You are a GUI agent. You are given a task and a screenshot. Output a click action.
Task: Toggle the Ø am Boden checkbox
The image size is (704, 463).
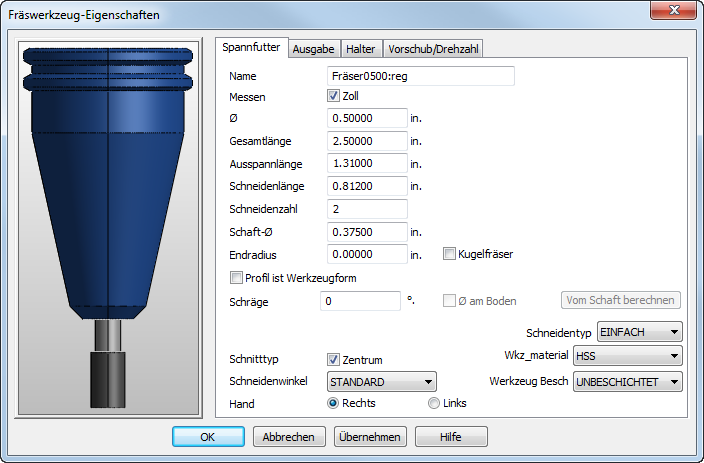[x=449, y=300]
